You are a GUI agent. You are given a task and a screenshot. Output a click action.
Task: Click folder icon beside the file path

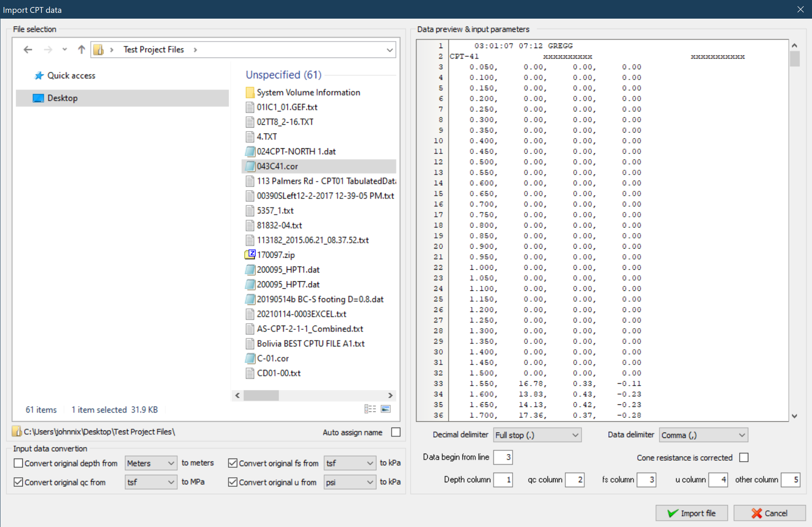click(17, 431)
